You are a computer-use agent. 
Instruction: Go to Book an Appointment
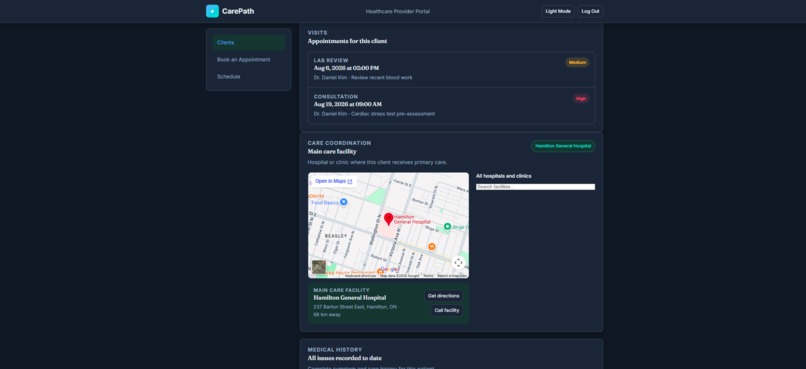click(x=249, y=60)
